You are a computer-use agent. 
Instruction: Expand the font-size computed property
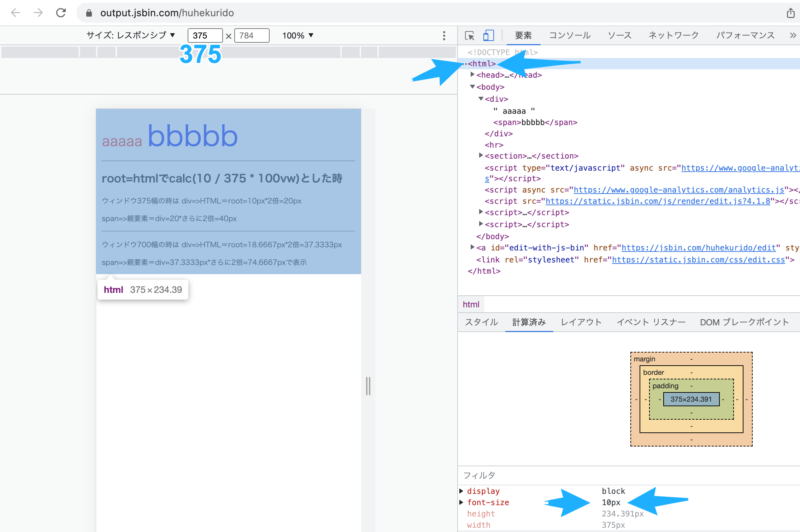pos(461,502)
